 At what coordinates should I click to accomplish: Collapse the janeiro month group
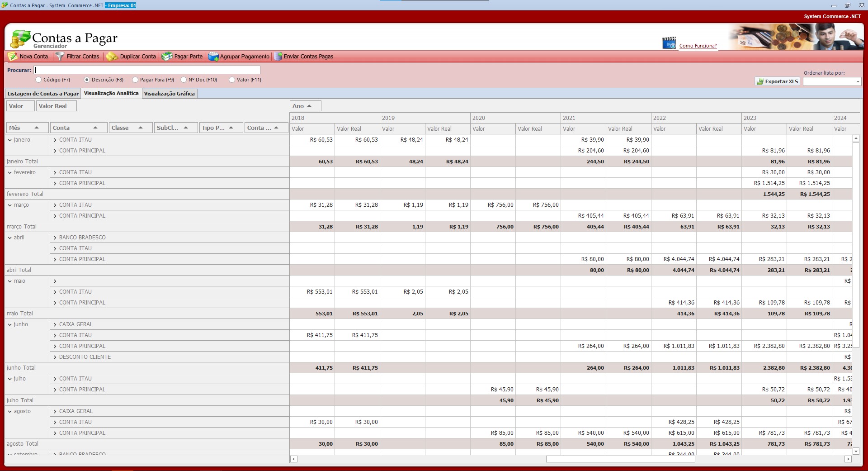(10, 140)
